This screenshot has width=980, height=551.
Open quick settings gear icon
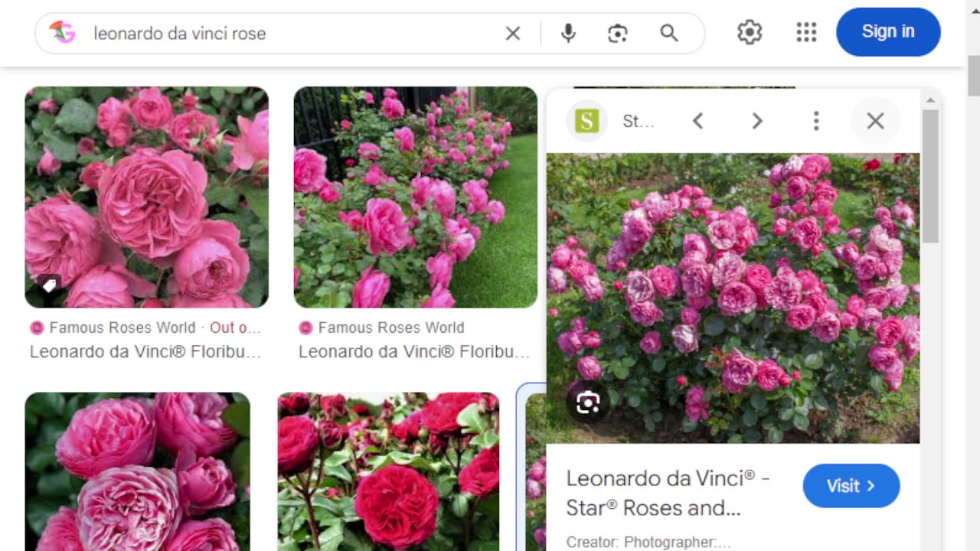click(750, 32)
